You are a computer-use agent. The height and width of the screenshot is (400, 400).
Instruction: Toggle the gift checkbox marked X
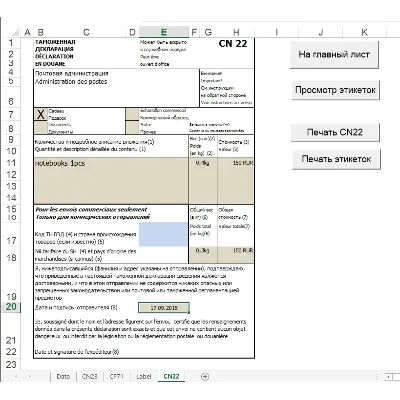40,114
